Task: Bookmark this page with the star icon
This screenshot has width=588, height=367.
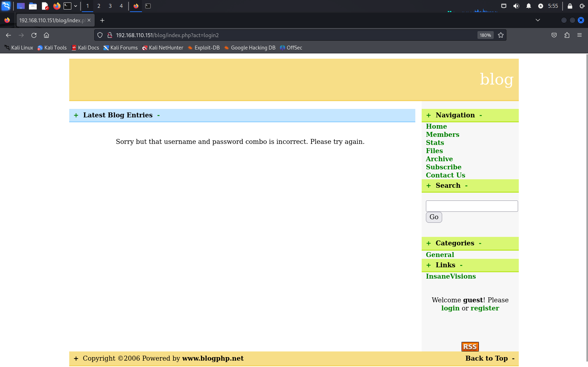Action: [x=501, y=35]
